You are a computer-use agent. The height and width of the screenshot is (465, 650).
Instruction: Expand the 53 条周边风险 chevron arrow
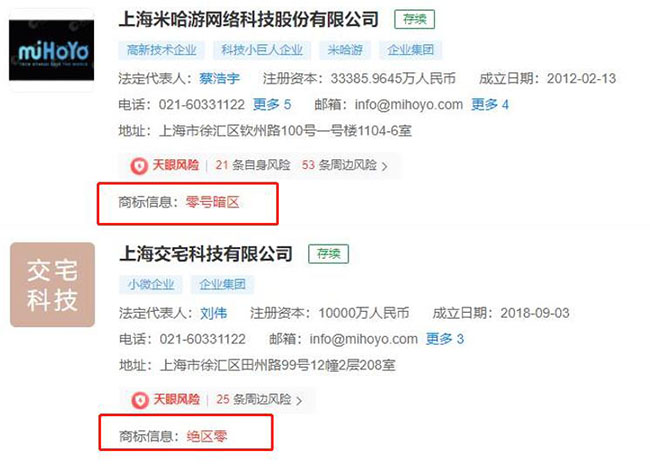[x=385, y=167]
